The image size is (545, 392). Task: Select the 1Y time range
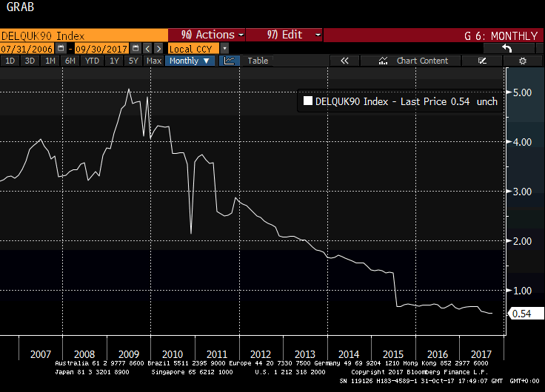point(115,61)
